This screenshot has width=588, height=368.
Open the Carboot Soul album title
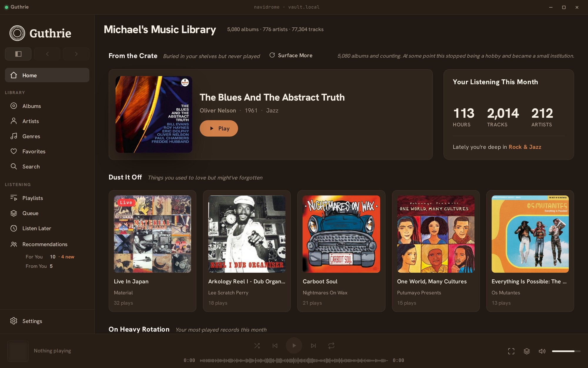320,281
